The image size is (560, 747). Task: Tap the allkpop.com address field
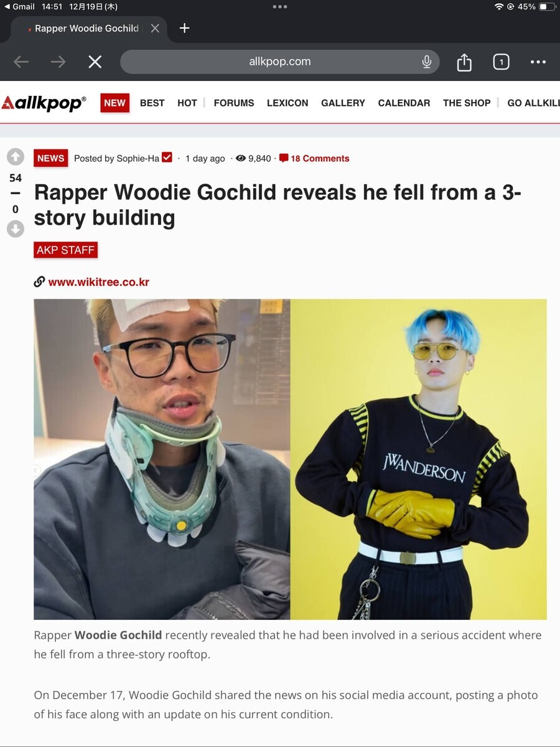pyautogui.click(x=279, y=62)
